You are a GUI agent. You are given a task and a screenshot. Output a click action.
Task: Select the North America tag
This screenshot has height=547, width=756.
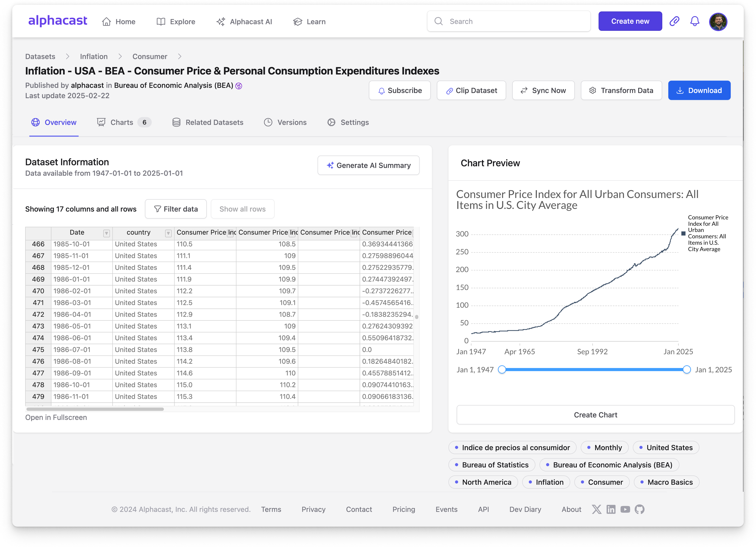[483, 482]
